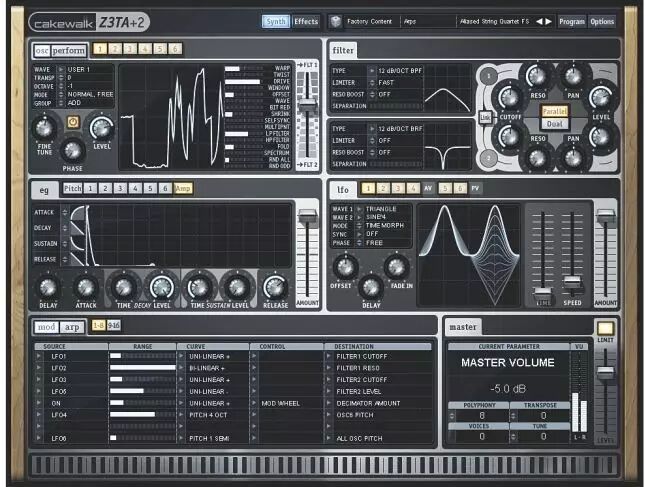
Task: Select the RELEASE curve shape icon
Action: 78,259
